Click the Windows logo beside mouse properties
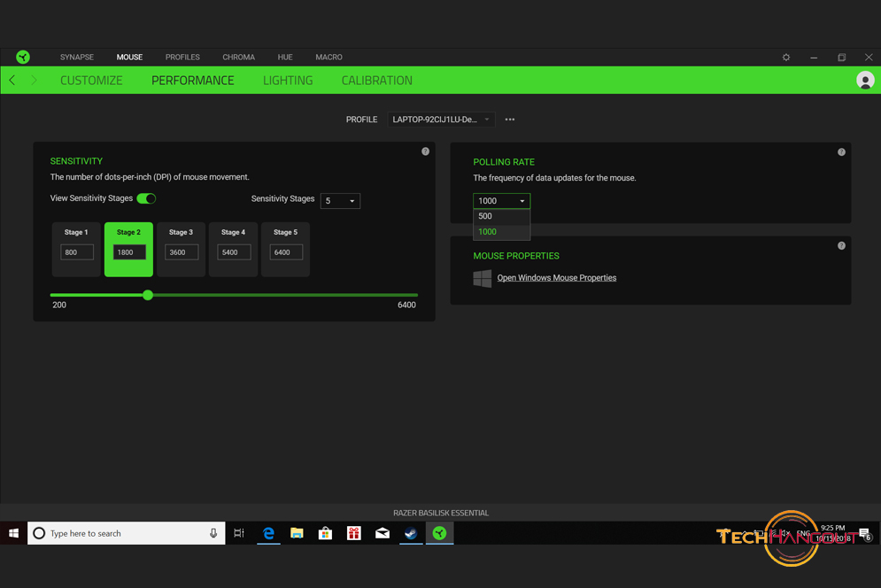The image size is (881, 588). pos(482,278)
